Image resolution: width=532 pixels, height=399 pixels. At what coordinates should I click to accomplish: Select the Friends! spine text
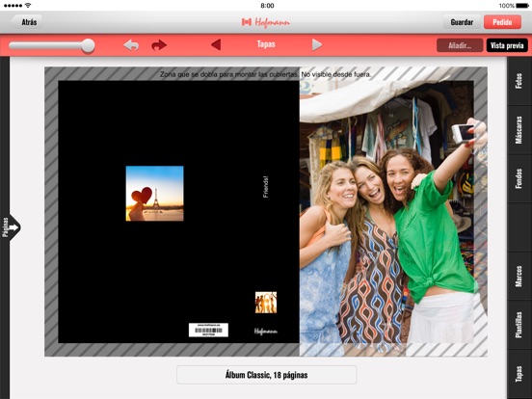pos(266,187)
